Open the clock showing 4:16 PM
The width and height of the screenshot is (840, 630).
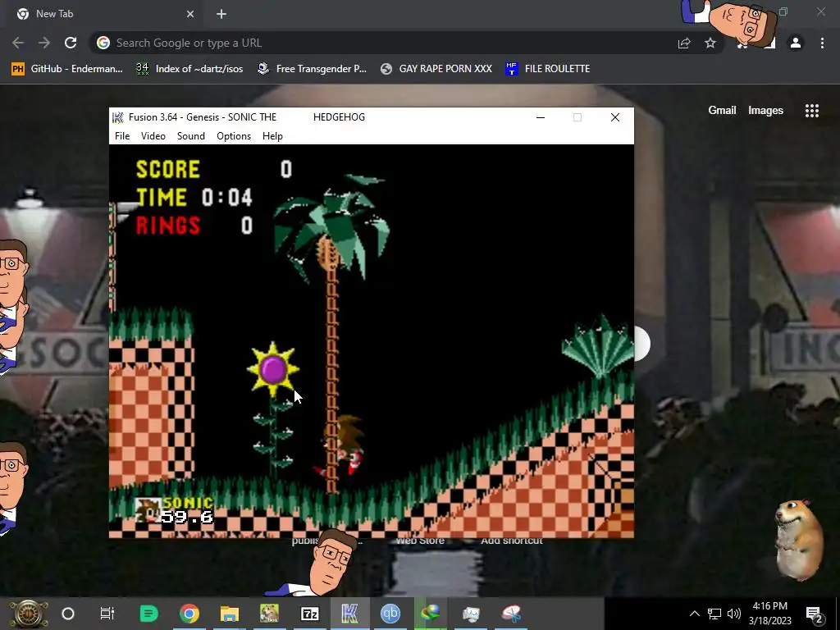point(769,614)
